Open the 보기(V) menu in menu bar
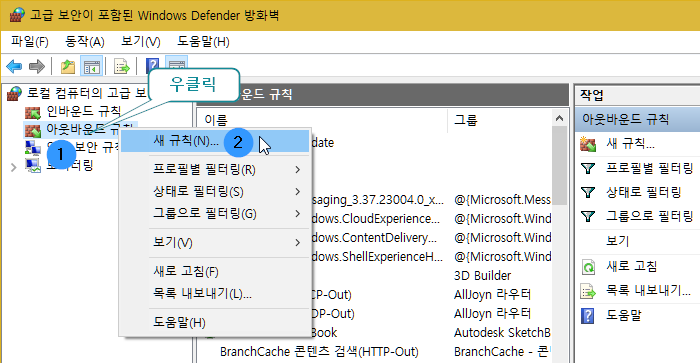 tap(141, 42)
